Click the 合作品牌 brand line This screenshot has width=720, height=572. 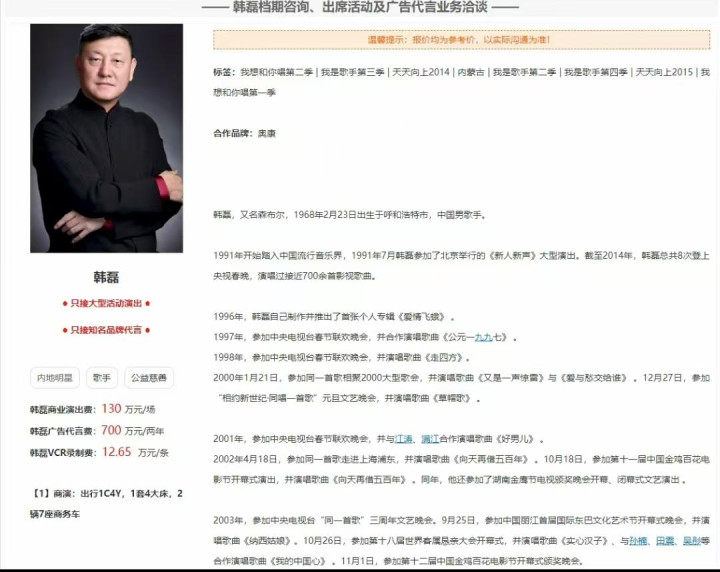tap(244, 134)
